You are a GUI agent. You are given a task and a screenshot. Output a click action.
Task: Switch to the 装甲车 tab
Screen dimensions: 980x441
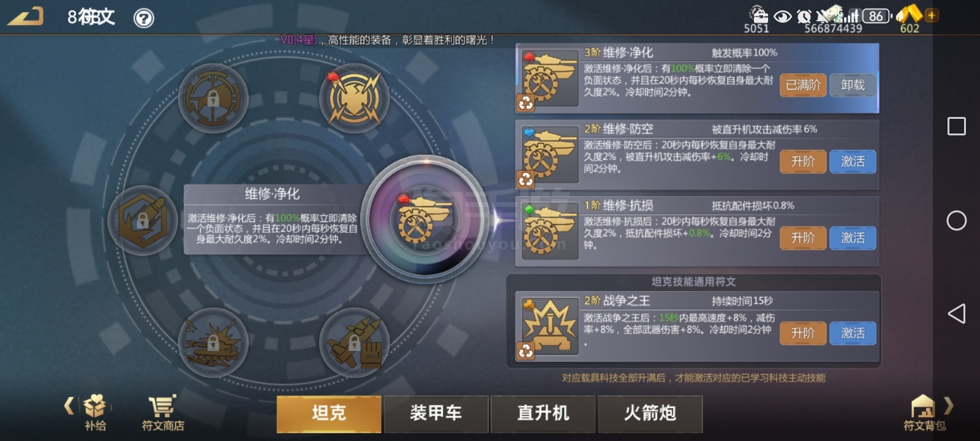click(436, 414)
